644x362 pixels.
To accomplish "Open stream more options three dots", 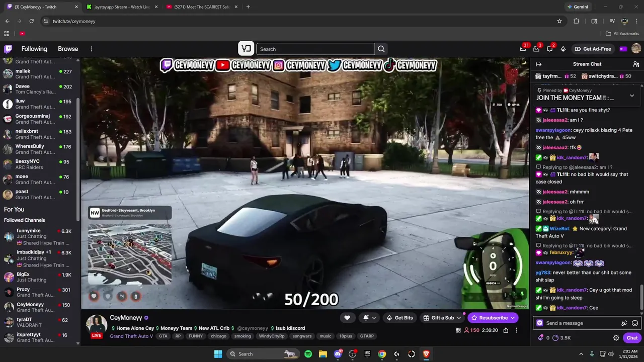I will click(x=516, y=330).
